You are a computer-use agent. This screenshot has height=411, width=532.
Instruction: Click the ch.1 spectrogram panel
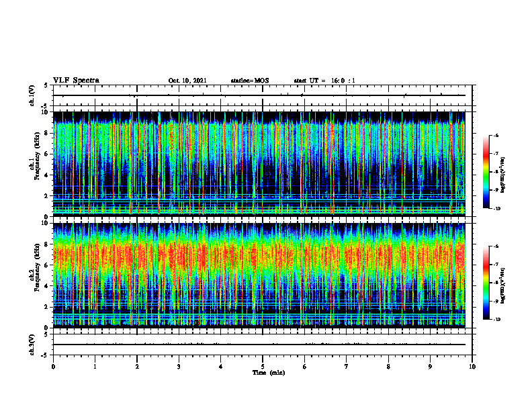pyautogui.click(x=259, y=164)
